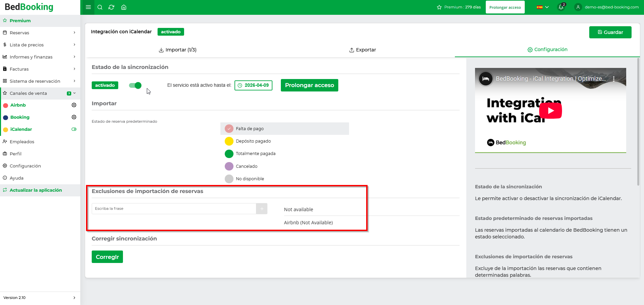Open Airbnb channel settings gear

74,105
